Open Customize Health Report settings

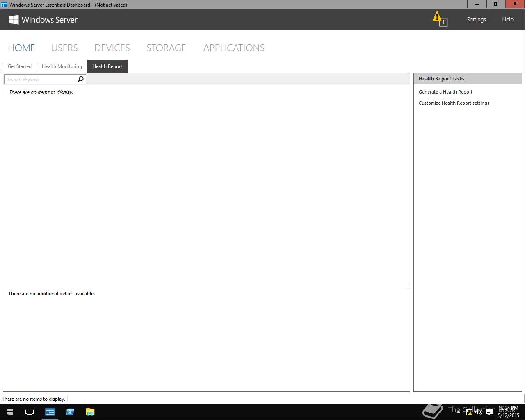click(454, 103)
